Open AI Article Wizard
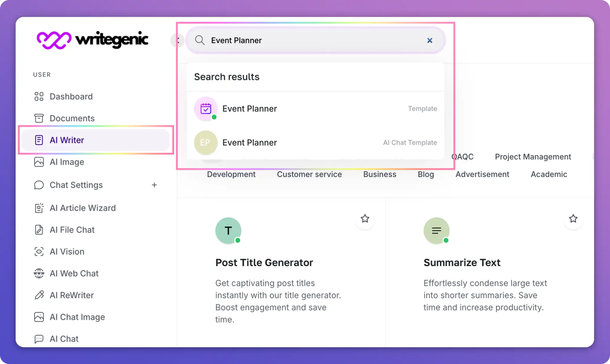Viewport: 610px width, 364px height. [x=83, y=208]
